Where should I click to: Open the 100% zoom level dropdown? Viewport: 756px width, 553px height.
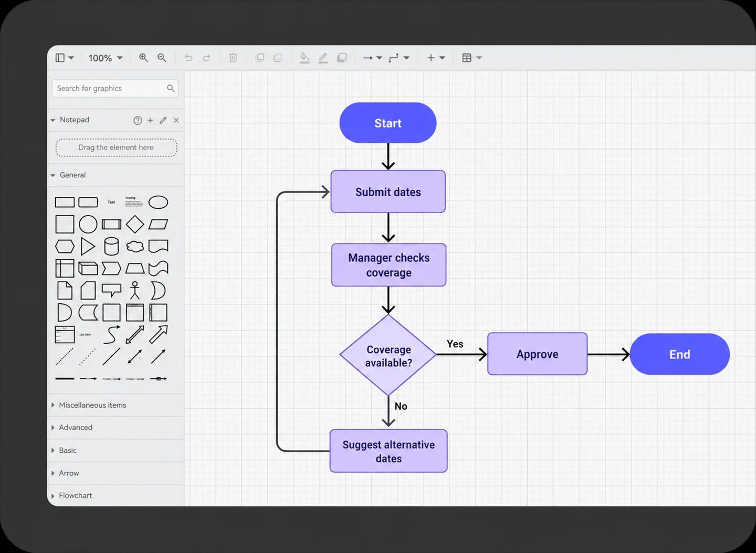106,58
